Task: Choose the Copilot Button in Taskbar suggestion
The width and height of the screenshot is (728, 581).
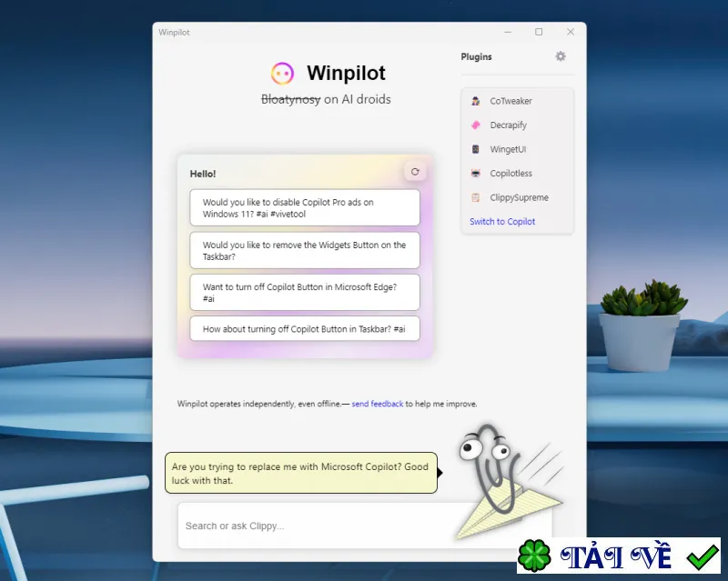Action: point(305,329)
